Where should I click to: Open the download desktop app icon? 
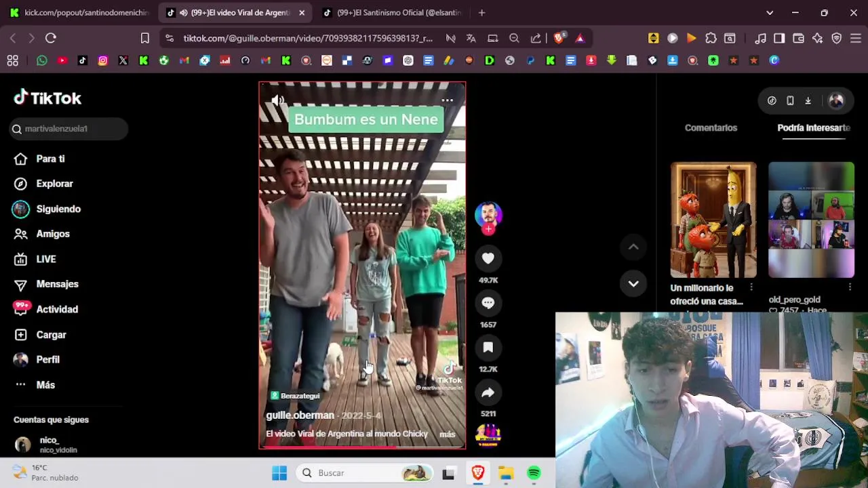pyautogui.click(x=808, y=101)
